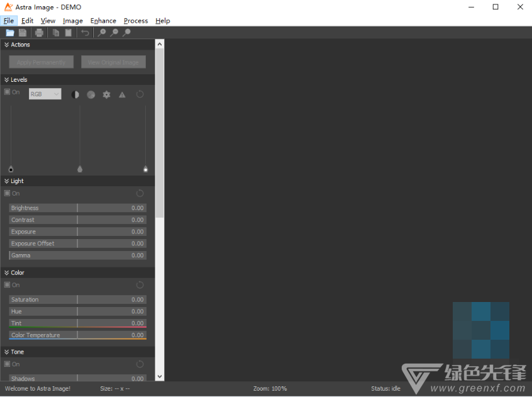Open the Edit menu

tap(27, 21)
